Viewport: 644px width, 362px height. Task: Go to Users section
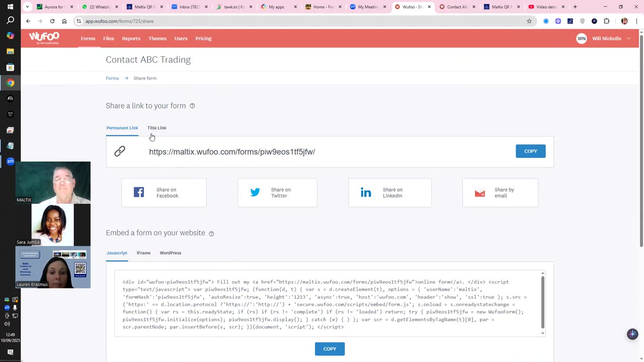pos(181,38)
